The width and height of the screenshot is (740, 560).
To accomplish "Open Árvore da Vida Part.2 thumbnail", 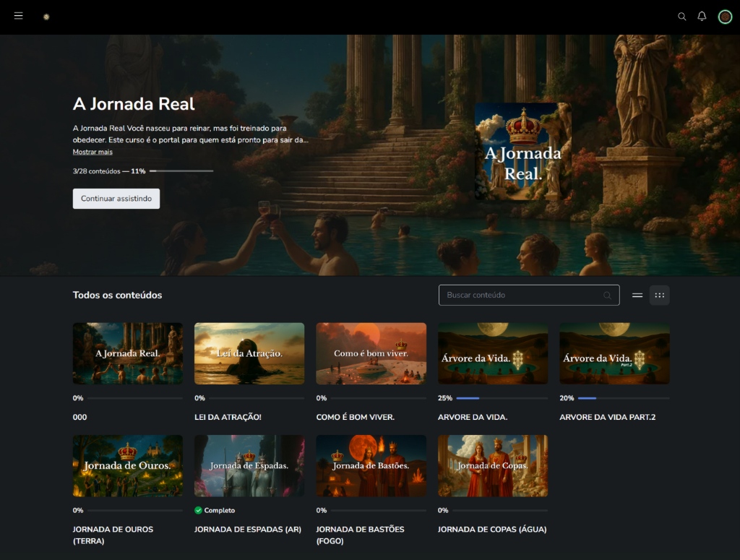I will [x=614, y=353].
